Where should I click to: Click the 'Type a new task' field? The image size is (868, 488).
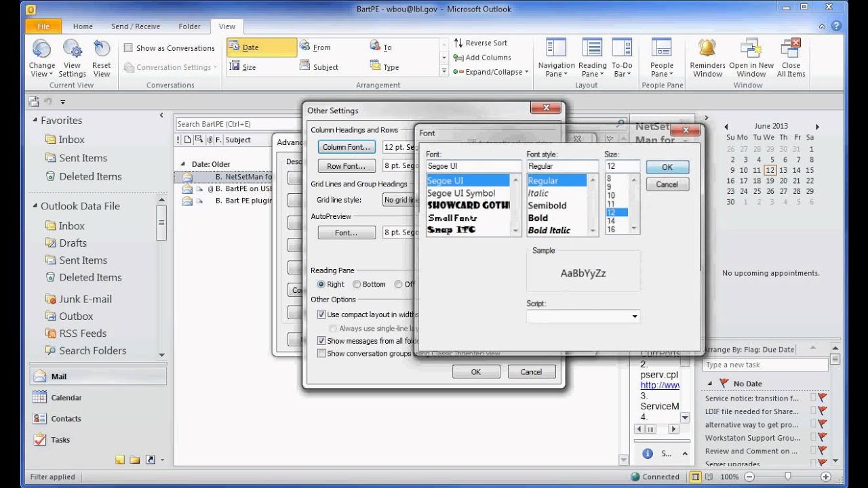tap(766, 365)
